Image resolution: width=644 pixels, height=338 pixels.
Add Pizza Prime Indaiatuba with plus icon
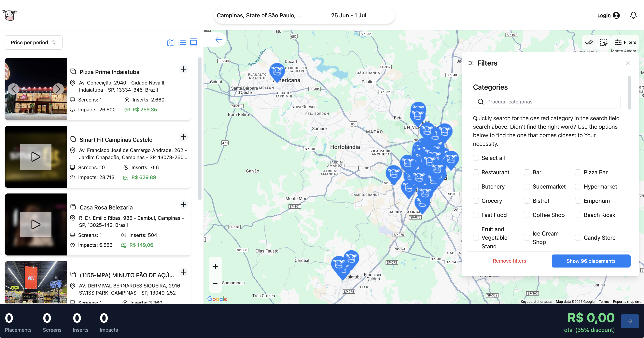coord(184,69)
